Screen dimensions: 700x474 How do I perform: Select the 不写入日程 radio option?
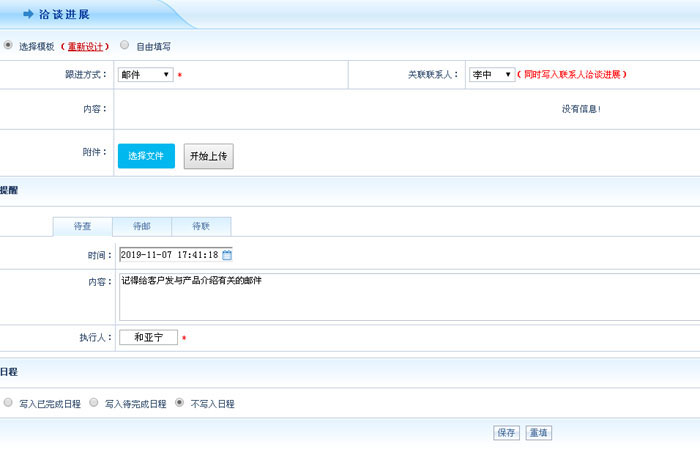[180, 403]
